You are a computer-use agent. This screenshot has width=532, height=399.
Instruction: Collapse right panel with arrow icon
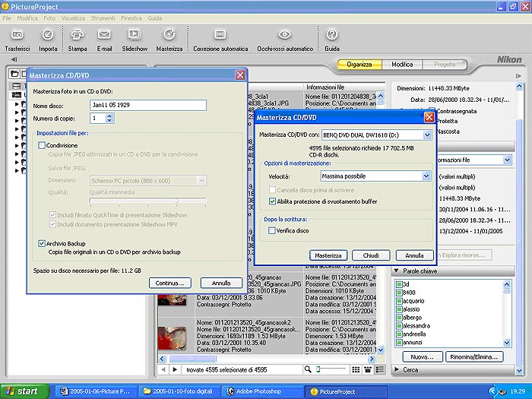tap(518, 76)
